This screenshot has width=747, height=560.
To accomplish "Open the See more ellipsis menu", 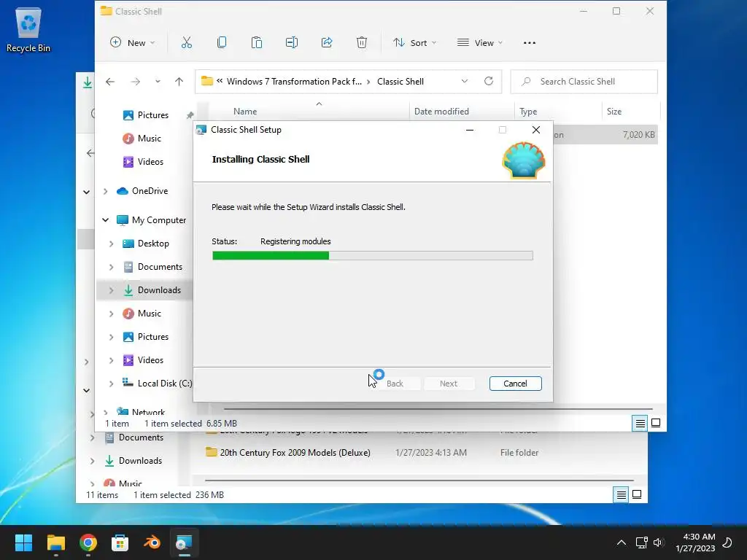I will click(x=530, y=43).
